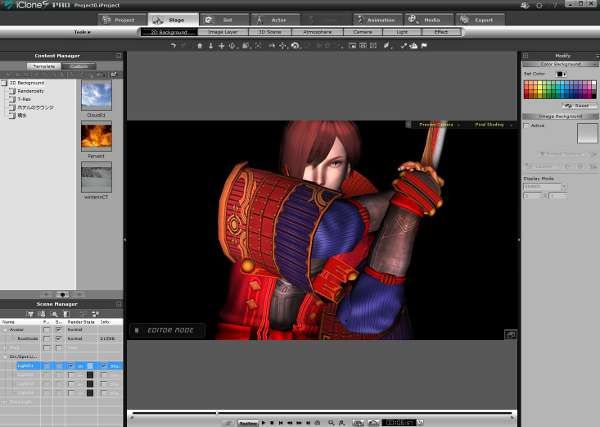The height and width of the screenshot is (427, 600).
Task: Open the Realtime mode dropdown in playback bar
Action: pyautogui.click(x=248, y=423)
